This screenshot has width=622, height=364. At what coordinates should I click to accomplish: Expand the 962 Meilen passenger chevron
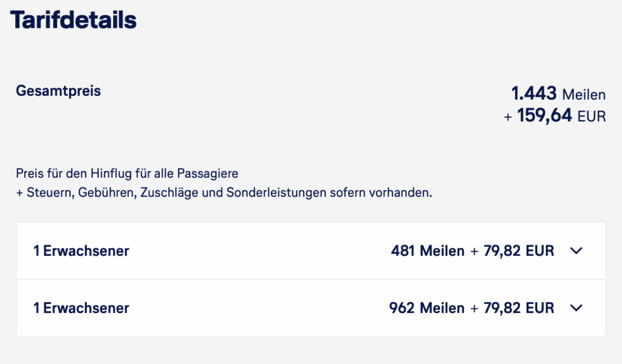tap(576, 308)
